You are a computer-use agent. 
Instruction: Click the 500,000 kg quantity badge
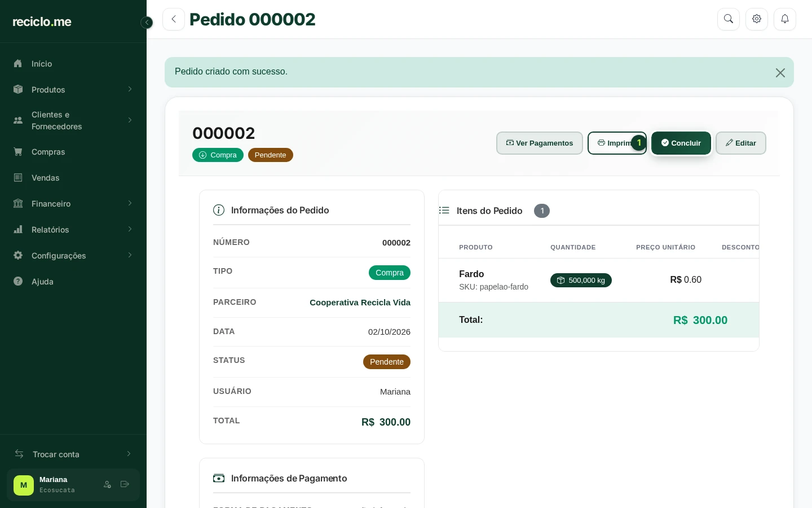tap(581, 281)
